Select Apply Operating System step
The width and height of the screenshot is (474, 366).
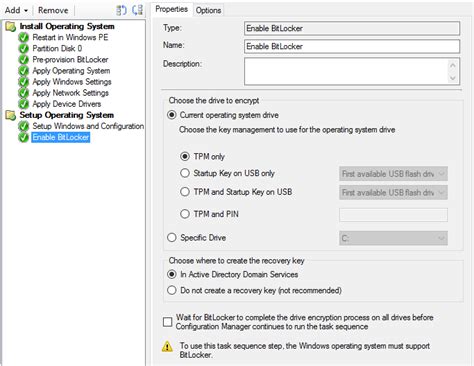coord(71,71)
